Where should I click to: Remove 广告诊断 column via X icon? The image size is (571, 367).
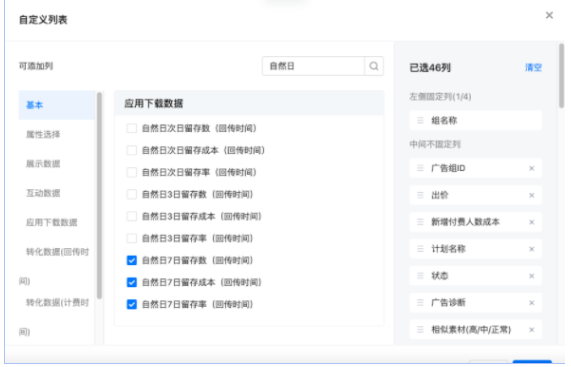pos(532,303)
